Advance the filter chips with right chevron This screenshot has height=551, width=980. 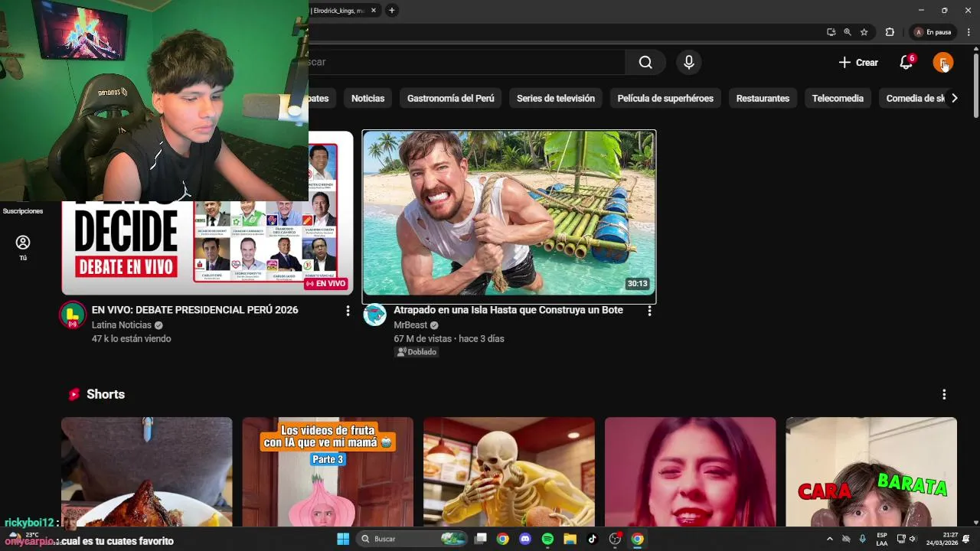[954, 98]
